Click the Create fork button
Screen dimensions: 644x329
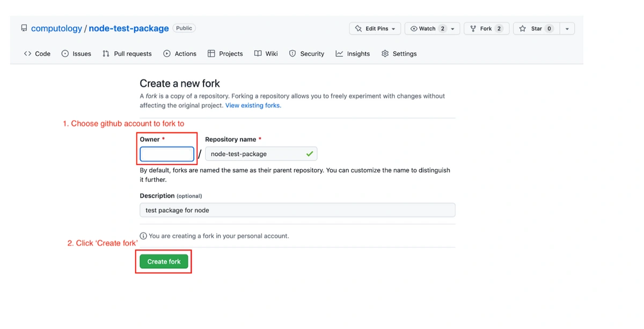click(164, 261)
